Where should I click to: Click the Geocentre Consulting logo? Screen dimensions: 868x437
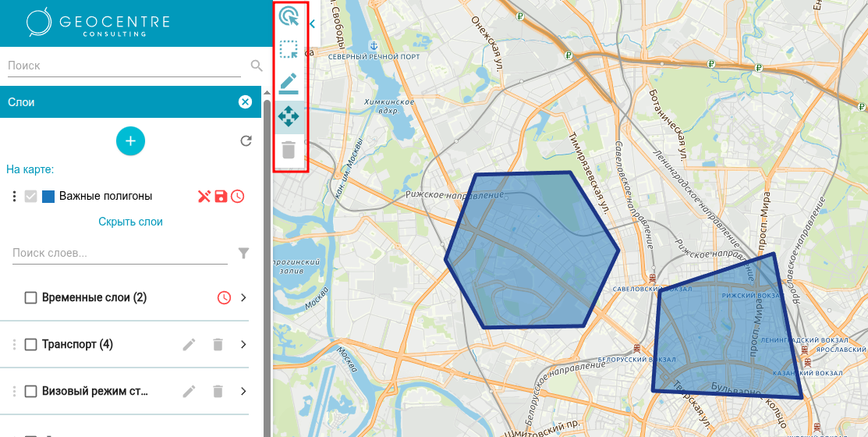[x=98, y=23]
